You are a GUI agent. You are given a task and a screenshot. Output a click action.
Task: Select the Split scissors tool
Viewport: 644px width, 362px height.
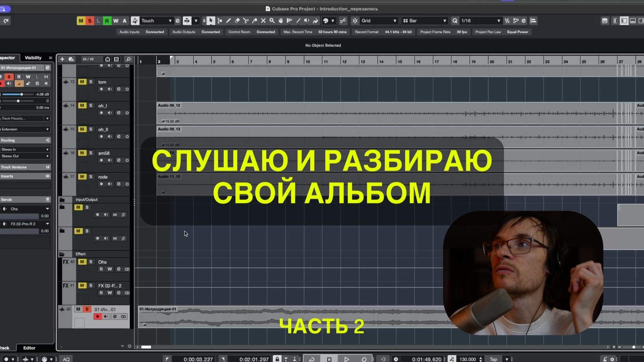tap(246, 21)
